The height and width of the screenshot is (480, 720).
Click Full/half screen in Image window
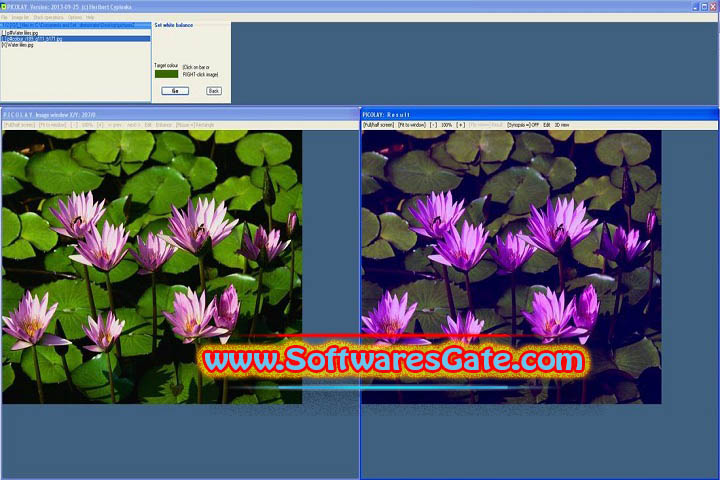pos(20,125)
